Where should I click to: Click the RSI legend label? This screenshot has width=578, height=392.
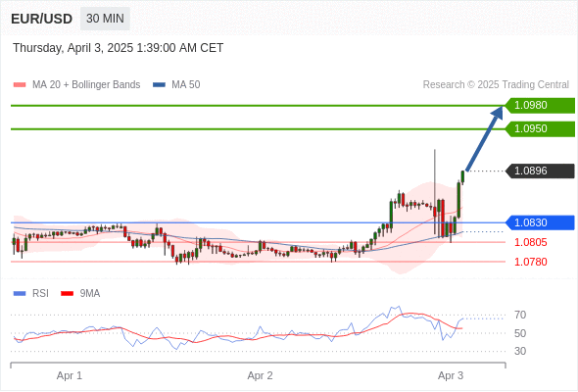tap(40, 294)
